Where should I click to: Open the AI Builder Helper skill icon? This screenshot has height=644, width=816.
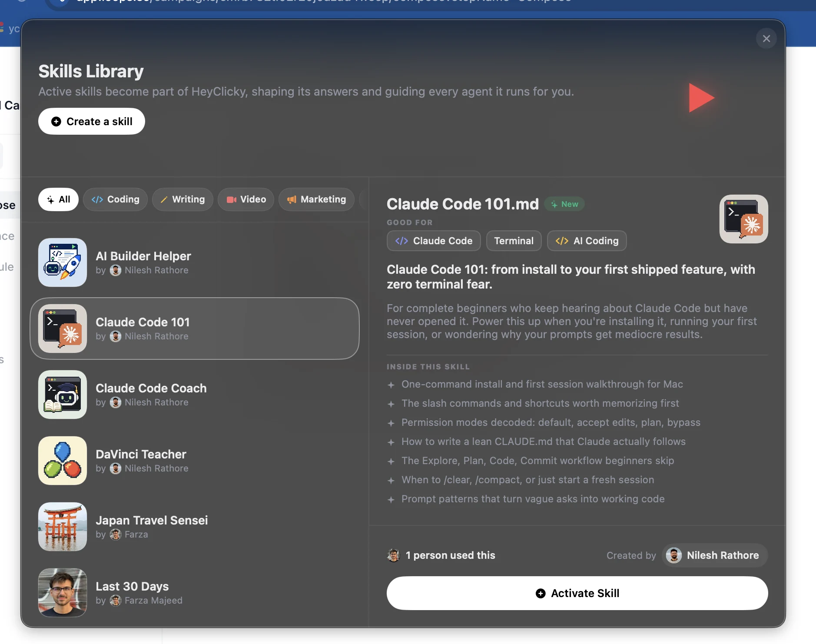pos(63,262)
